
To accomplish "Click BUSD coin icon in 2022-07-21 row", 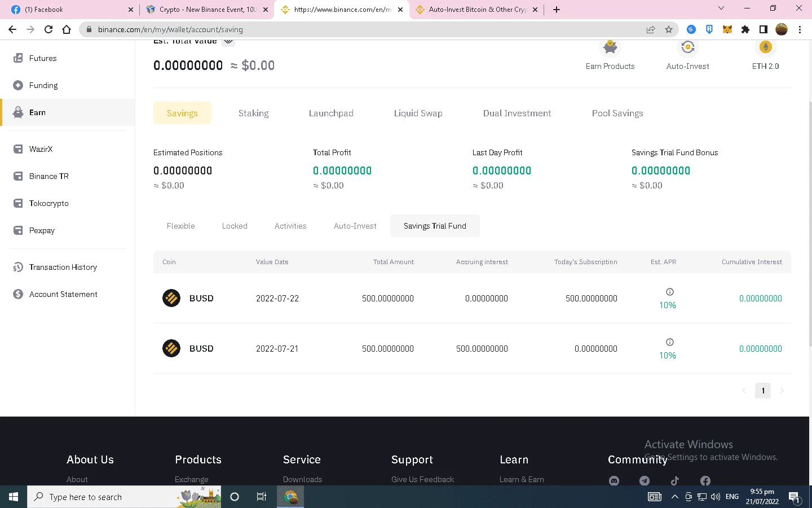I will coord(171,348).
